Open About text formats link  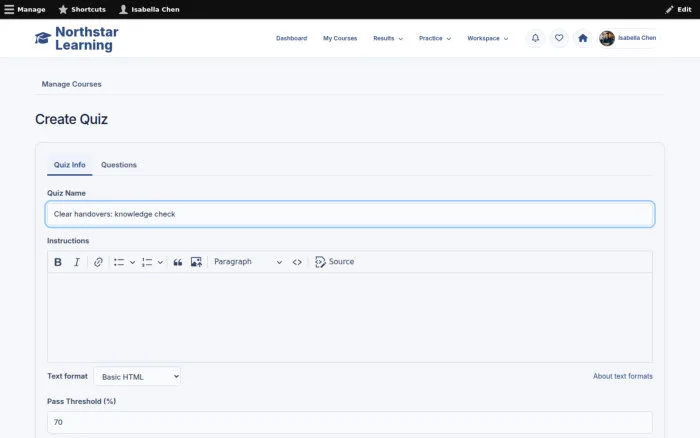click(x=623, y=376)
